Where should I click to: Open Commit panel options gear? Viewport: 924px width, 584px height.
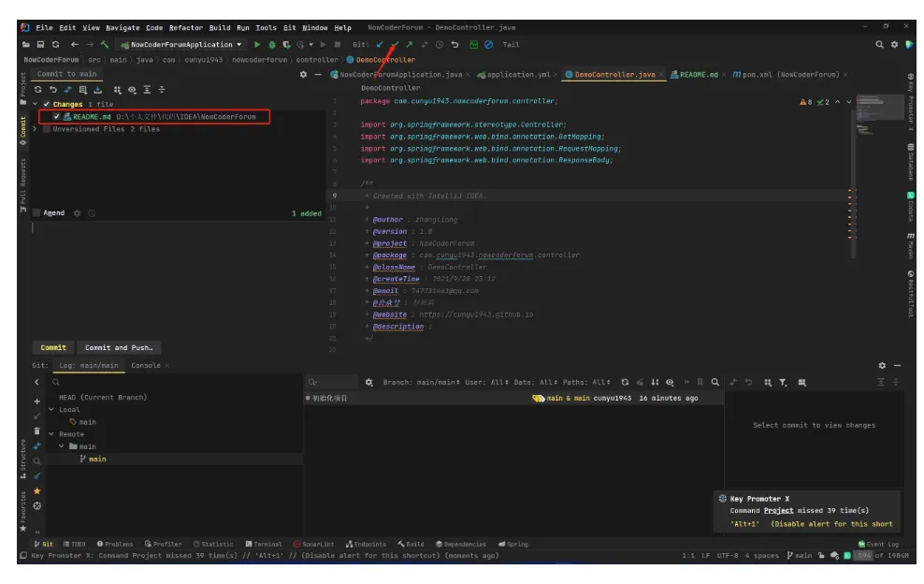click(x=303, y=74)
